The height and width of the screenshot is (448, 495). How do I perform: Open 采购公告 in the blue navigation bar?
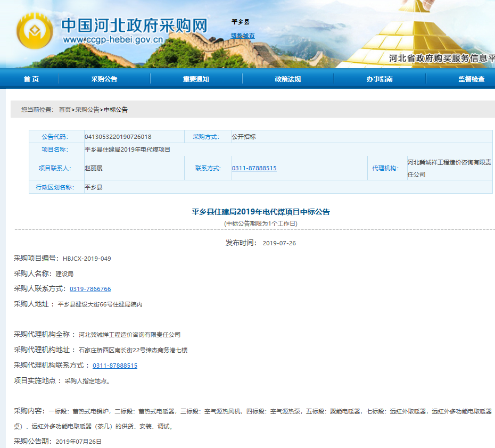(x=104, y=79)
